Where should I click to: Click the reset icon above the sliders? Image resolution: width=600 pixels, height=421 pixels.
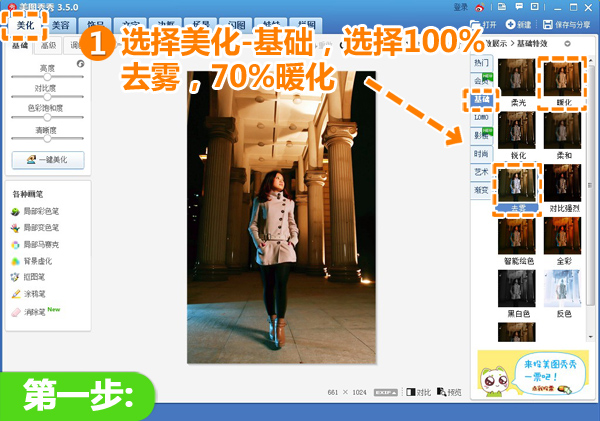click(80, 64)
